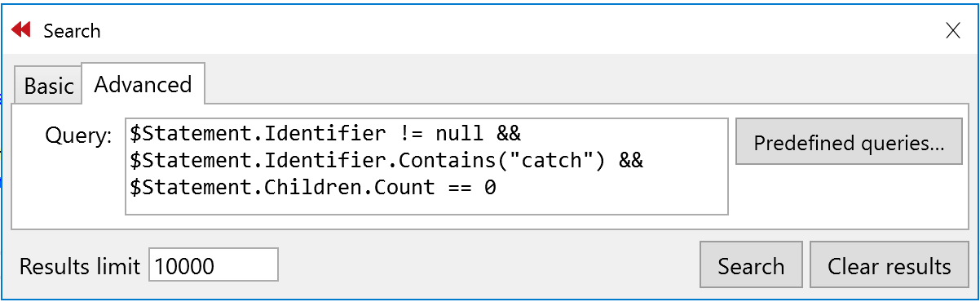The width and height of the screenshot is (980, 302).
Task: Focus the Results limit input field
Action: 214,265
